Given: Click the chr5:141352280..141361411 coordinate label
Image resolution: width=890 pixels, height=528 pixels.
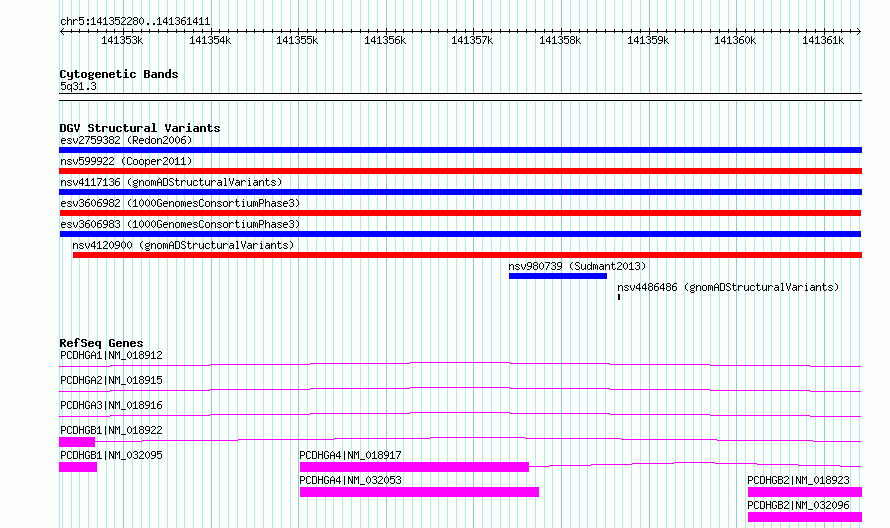Looking at the screenshot, I should pos(135,22).
